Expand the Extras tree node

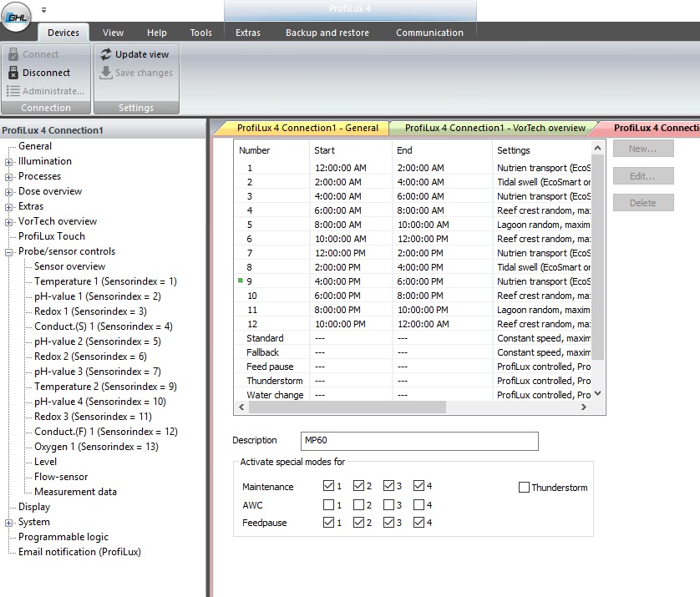pyautogui.click(x=8, y=207)
